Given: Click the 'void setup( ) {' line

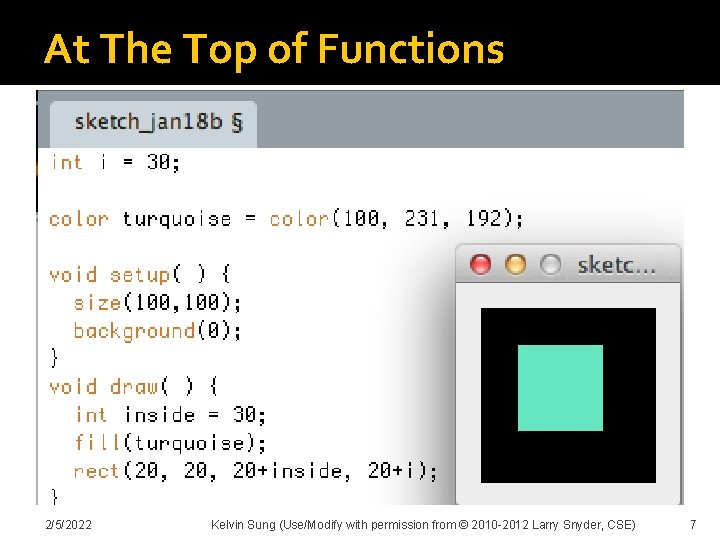Looking at the screenshot, I should click(x=140, y=275).
